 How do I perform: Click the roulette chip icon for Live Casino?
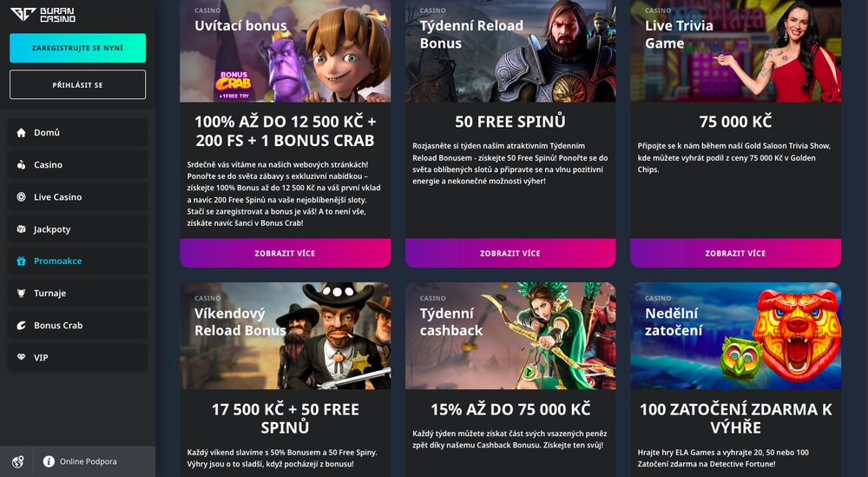click(21, 196)
